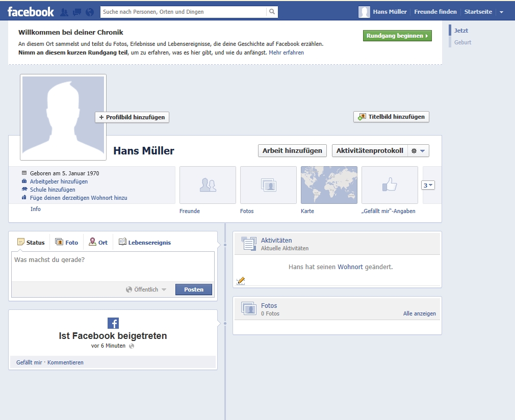This screenshot has width=515, height=420.
Task: Click the briefcase icon beside Arbeitgeber hinzufügen
Action: [24, 181]
